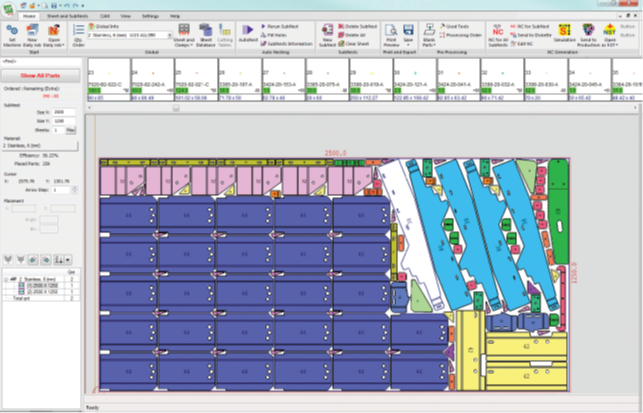Click NC for All SubNests icon

coord(497,36)
